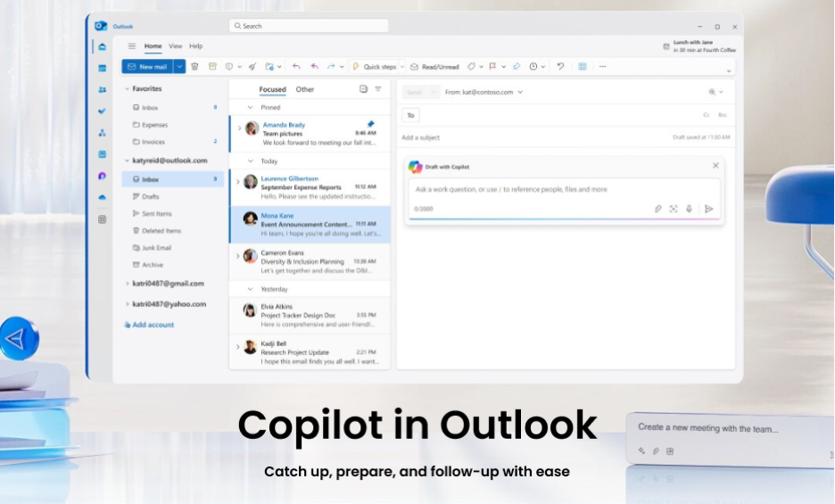Click the Archive icon in the ribbon
The height and width of the screenshot is (504, 835).
[212, 67]
